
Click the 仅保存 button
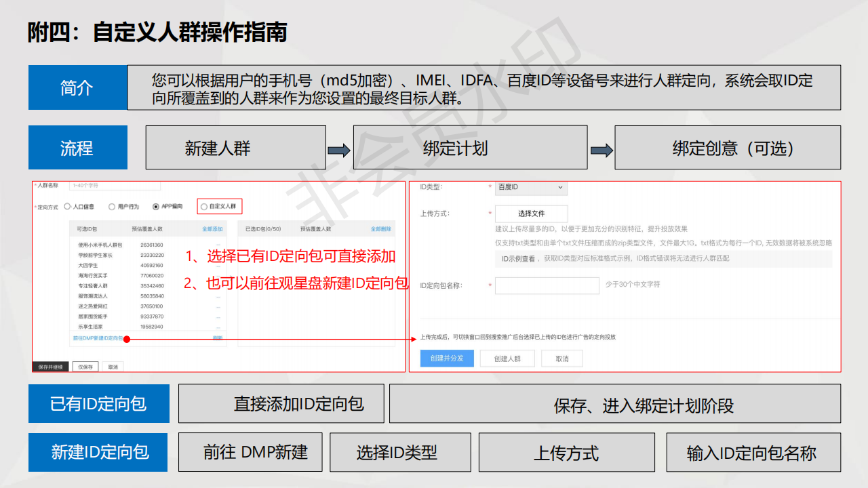[x=85, y=367]
